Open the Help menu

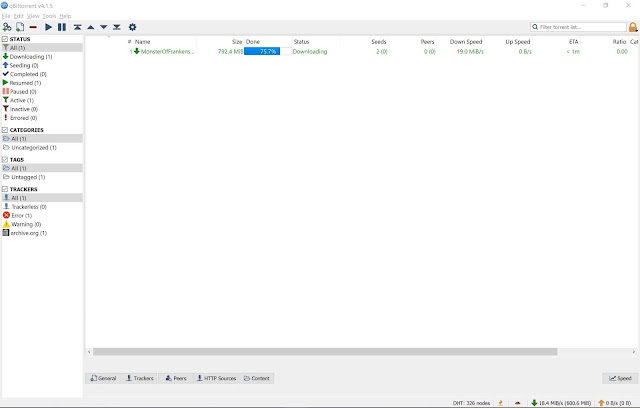[x=65, y=16]
